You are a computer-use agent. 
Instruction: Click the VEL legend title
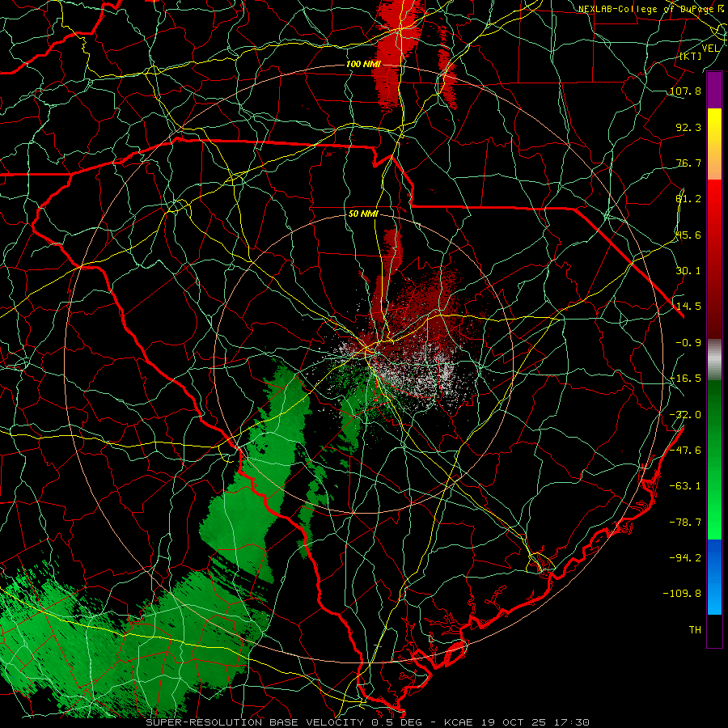(x=710, y=49)
